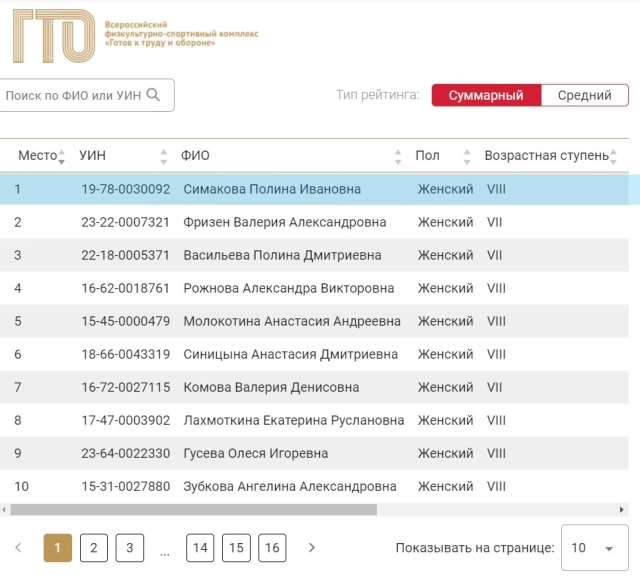The width and height of the screenshot is (640, 580).
Task: Select row Фризен Валерия Александровна
Action: click(314, 222)
